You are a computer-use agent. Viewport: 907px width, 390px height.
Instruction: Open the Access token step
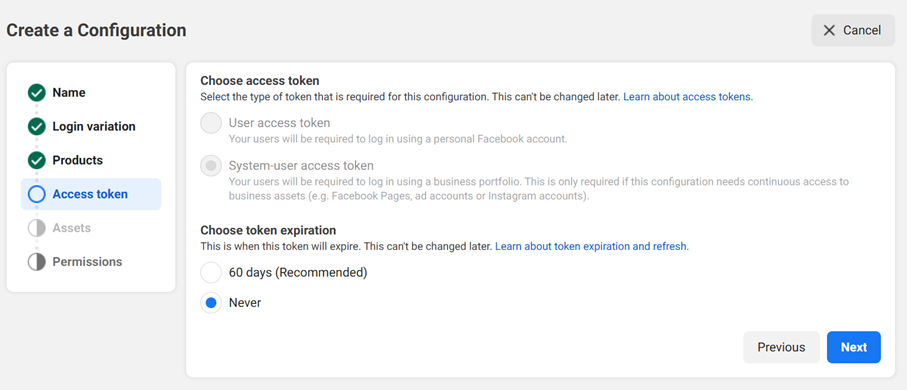tap(91, 194)
